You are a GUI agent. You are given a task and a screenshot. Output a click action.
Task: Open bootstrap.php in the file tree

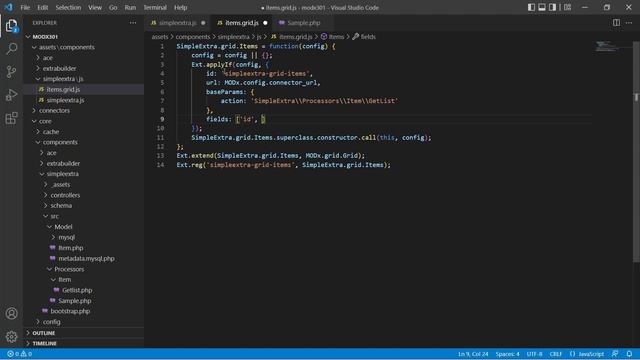click(83, 311)
